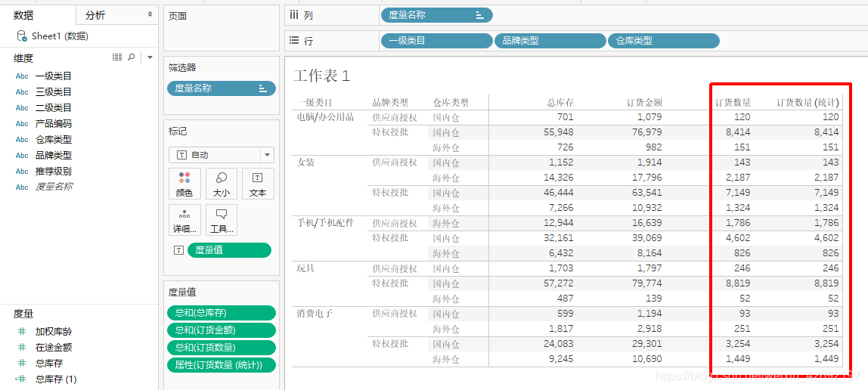Click the 手机/手机配件 row header
The width and height of the screenshot is (868, 390).
[325, 223]
